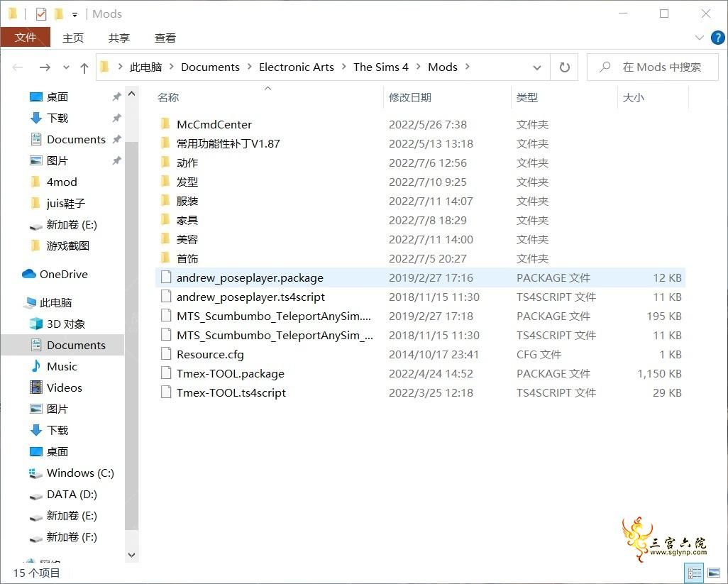Open Music in navigation pane
The height and width of the screenshot is (584, 728).
pyautogui.click(x=62, y=367)
